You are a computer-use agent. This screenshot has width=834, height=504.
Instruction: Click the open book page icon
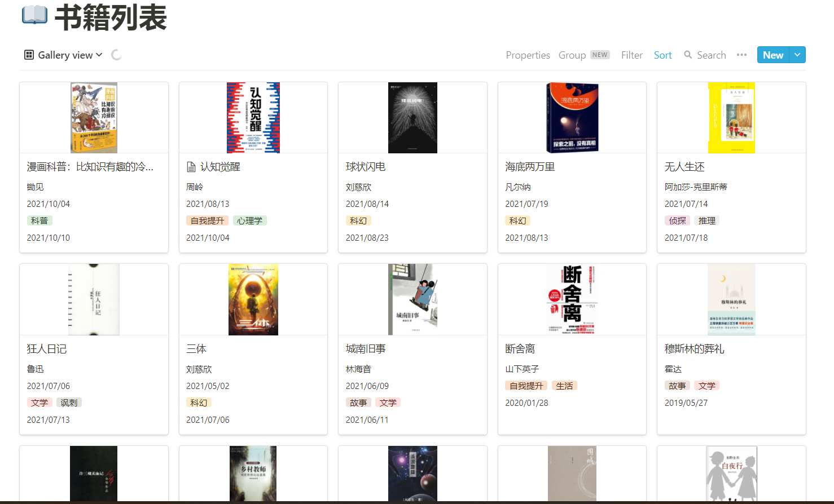pyautogui.click(x=34, y=15)
